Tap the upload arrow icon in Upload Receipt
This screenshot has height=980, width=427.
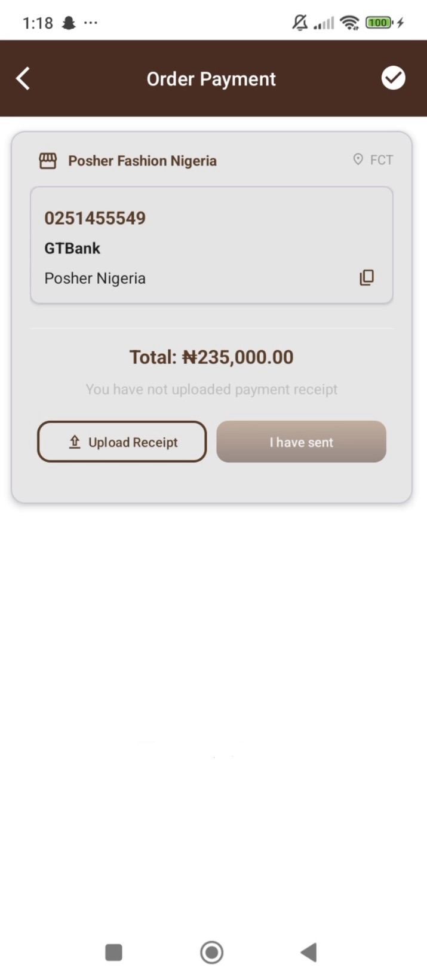(75, 442)
